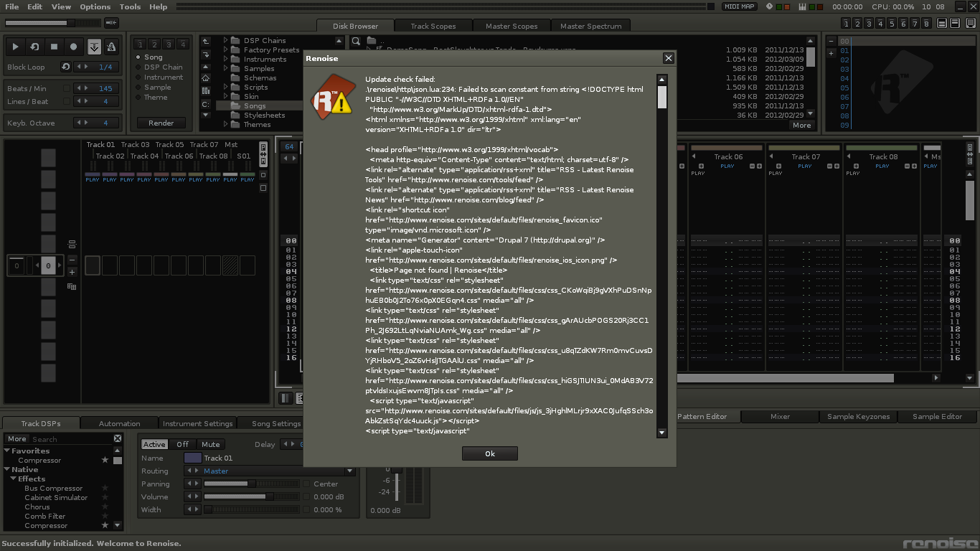
Task: Toggle pattern follow icon in transport
Action: coord(94,47)
